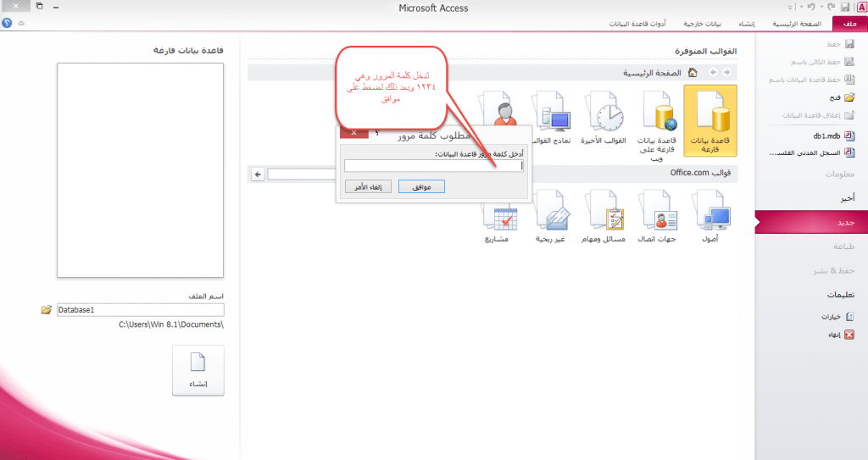Click فتح (Open) with the folder icon
The width and height of the screenshot is (868, 460).
842,97
